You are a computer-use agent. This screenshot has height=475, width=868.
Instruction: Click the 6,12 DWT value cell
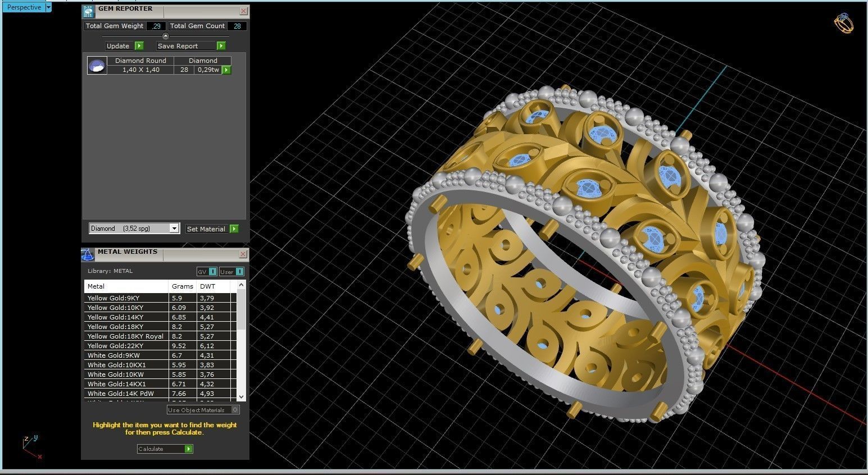coord(213,346)
